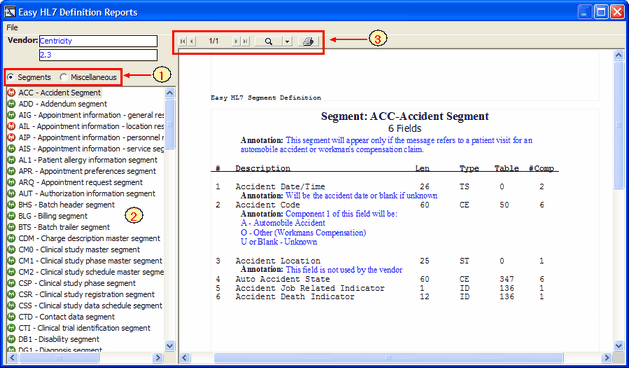Click the red icon beside ACC - Accident Segment
The width and height of the screenshot is (629, 368).
click(x=12, y=93)
